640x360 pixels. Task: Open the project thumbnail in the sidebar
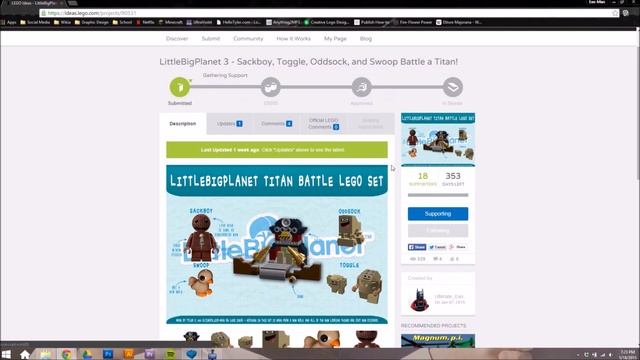coord(438,140)
